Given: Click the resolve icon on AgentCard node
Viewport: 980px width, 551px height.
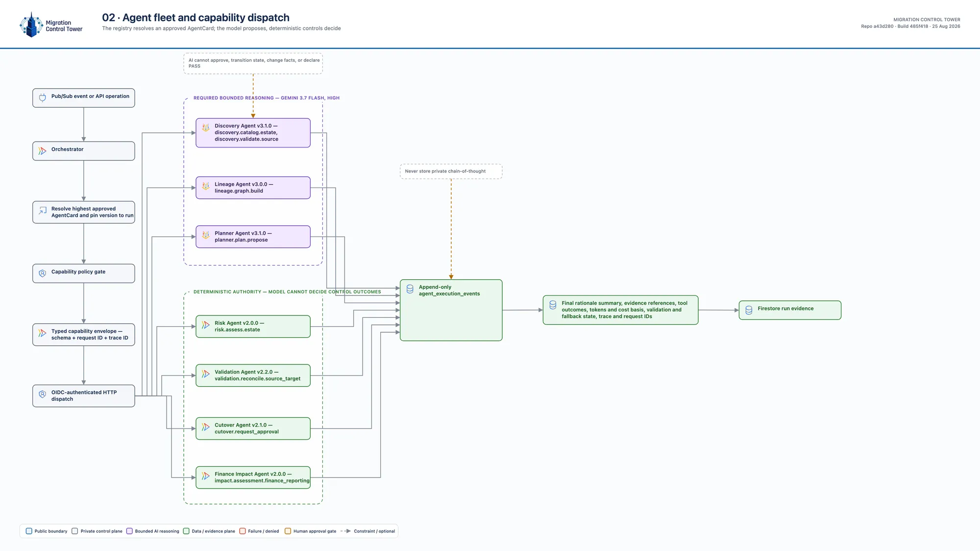Looking at the screenshot, I should pyautogui.click(x=43, y=211).
